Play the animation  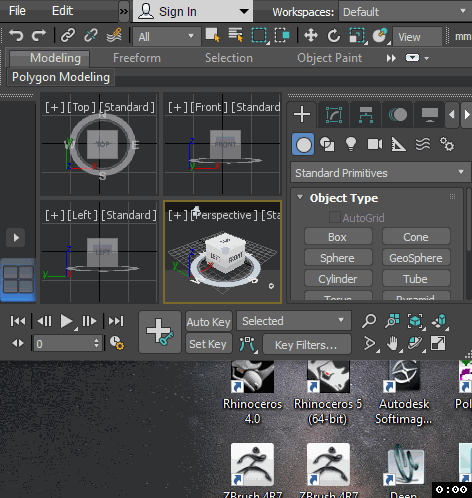coord(67,321)
